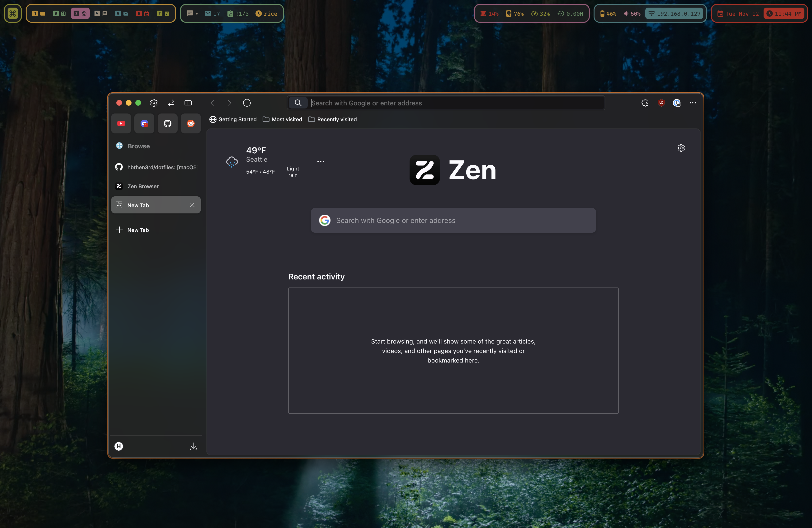Open Zen settings gear in the title bar
The image size is (812, 528).
click(x=154, y=103)
